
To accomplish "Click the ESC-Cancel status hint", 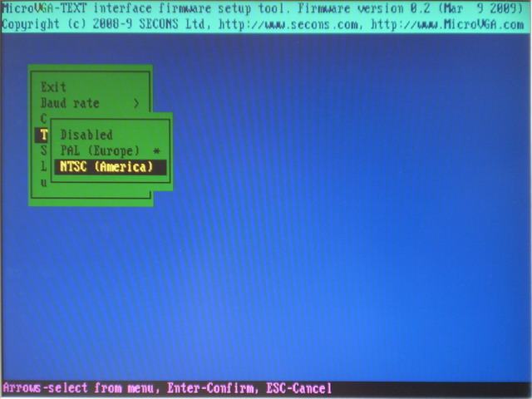I will coord(298,388).
